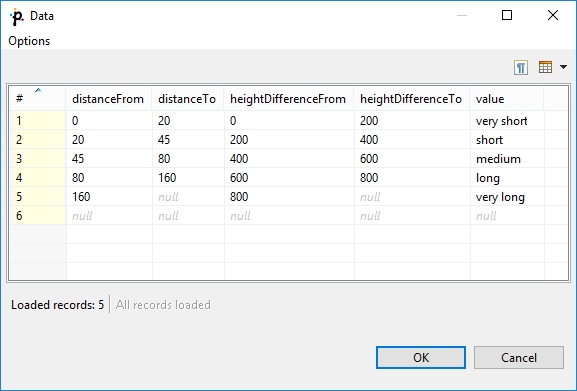Viewport: 577px width, 391px height.
Task: Click the app logo in title bar
Action: pyautogui.click(x=17, y=17)
